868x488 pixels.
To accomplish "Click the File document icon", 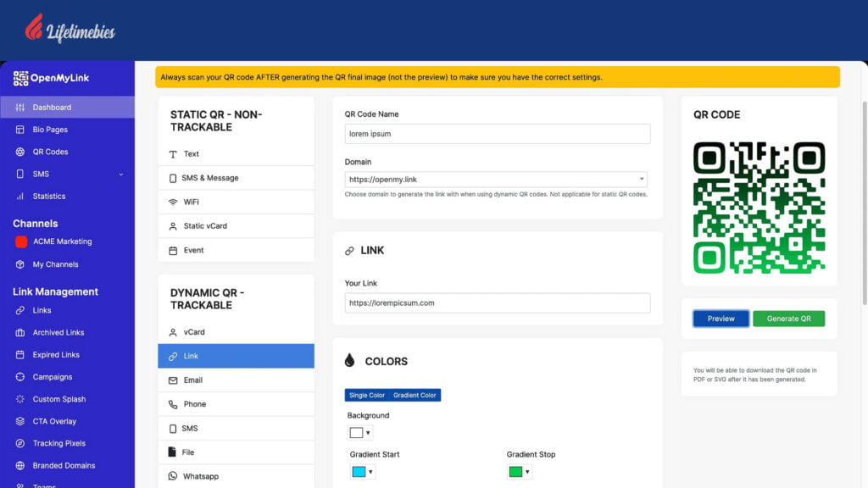I will pyautogui.click(x=172, y=452).
